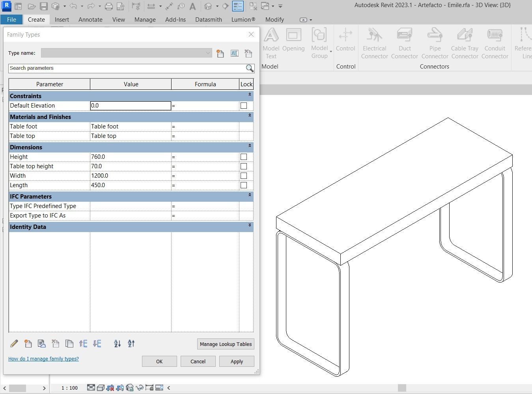Switch to the Annotate ribbon tab
532x394 pixels.
tap(90, 19)
